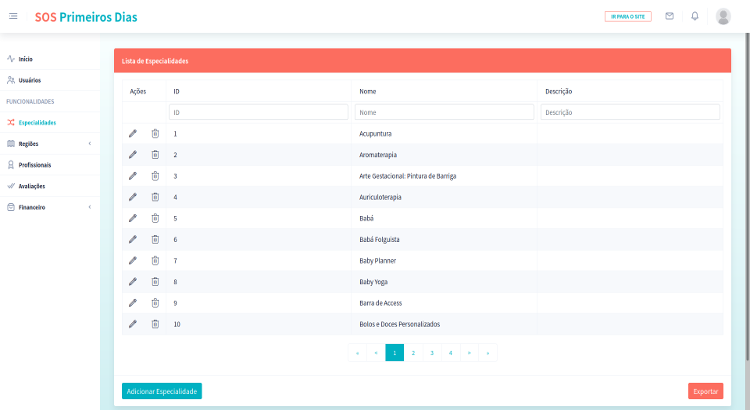Viewport: 750px width, 410px height.
Task: Go to previous page arrow
Action: point(376,353)
